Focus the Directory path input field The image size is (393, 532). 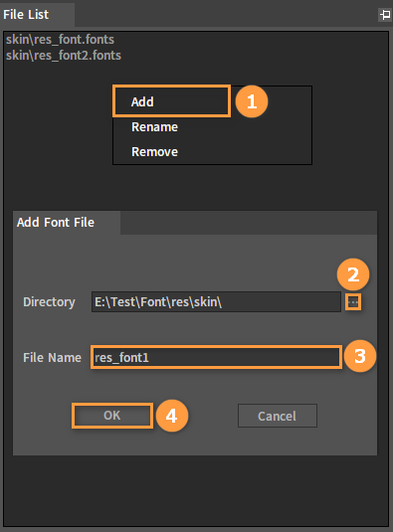click(x=216, y=302)
